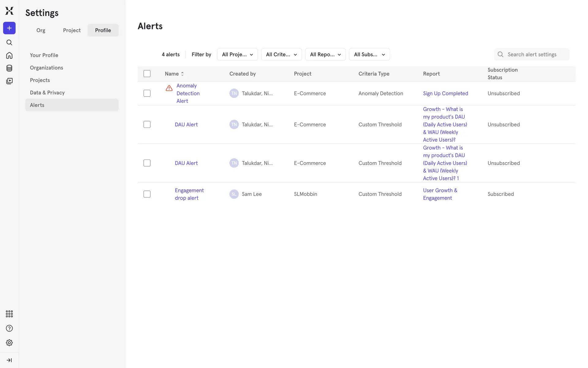Open the session replay play icon
The width and height of the screenshot is (588, 368).
[x=9, y=81]
